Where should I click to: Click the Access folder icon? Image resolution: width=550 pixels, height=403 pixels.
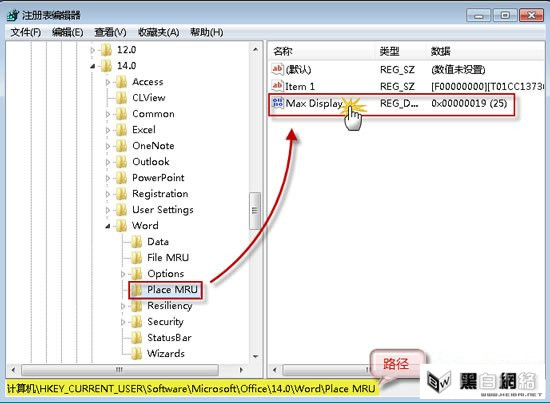121,82
